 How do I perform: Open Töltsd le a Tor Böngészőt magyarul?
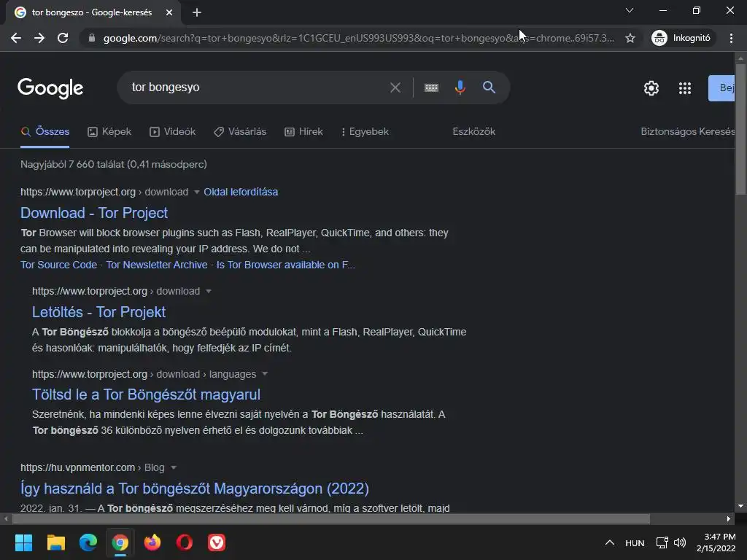[x=146, y=394]
